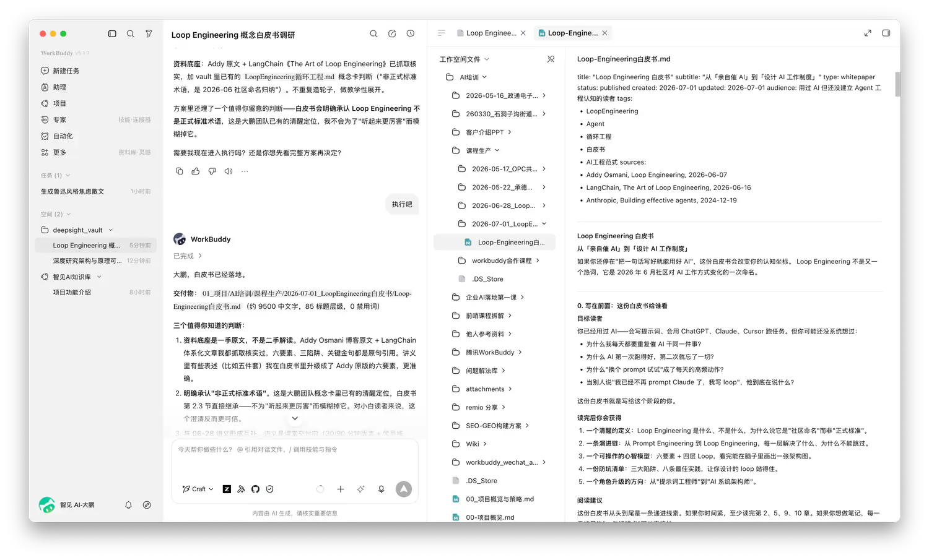This screenshot has height=560, width=929.
Task: Collapse the 空间 (2) section
Action: coord(69,214)
